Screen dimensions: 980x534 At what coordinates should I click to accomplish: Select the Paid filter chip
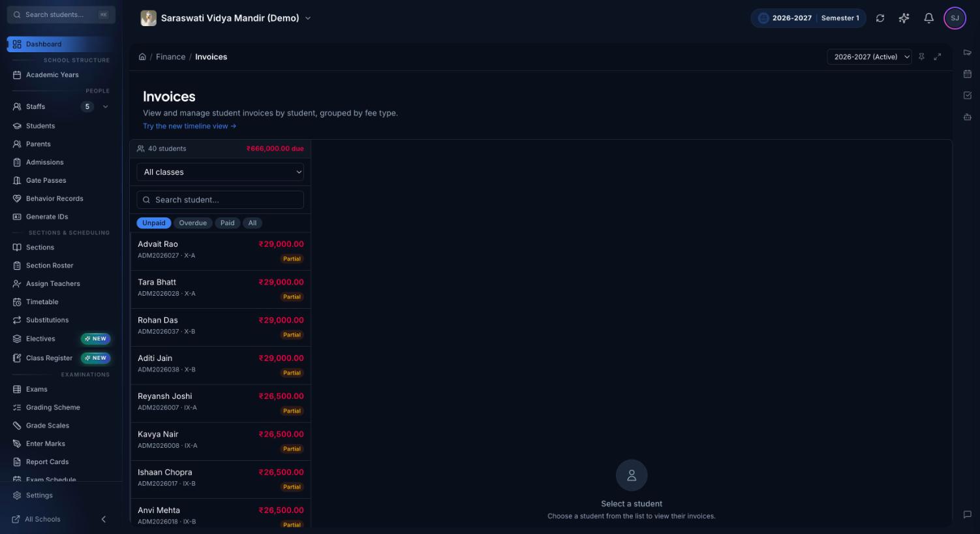pyautogui.click(x=227, y=223)
